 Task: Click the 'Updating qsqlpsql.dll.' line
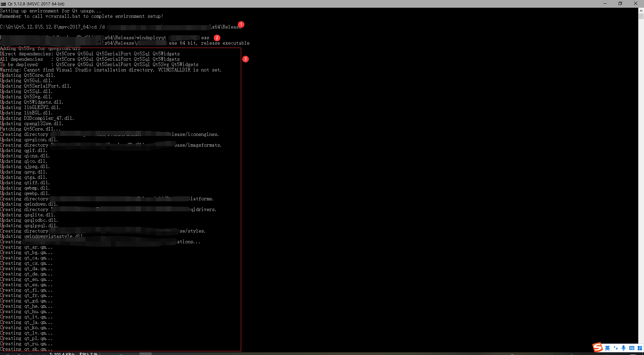[29, 226]
